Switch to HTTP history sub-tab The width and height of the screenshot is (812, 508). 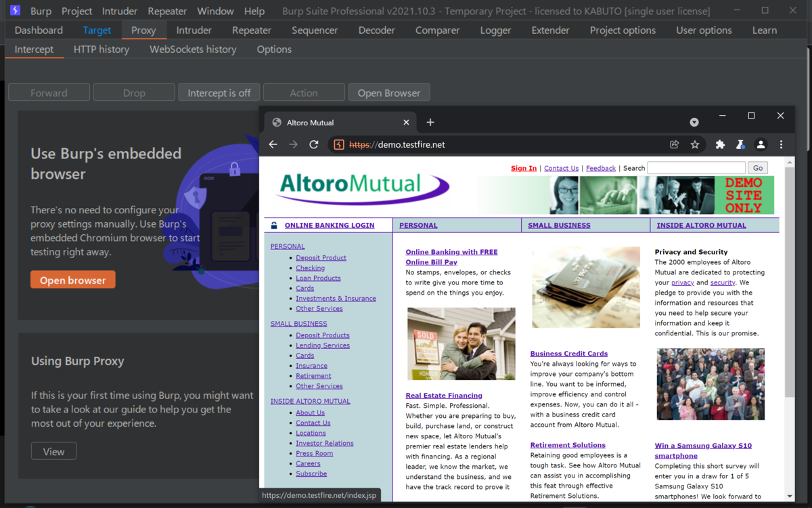[x=101, y=49]
